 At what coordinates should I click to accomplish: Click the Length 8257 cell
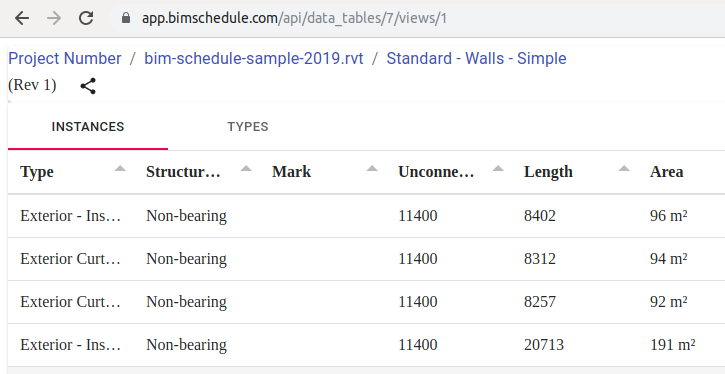pos(540,302)
